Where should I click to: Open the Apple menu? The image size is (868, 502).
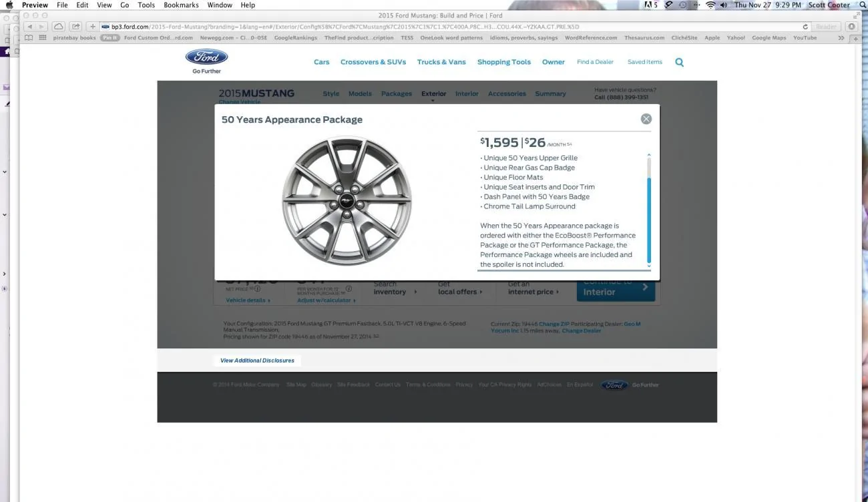pos(9,5)
